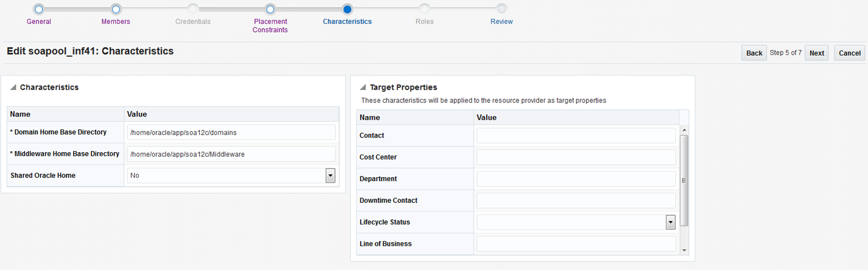The image size is (868, 270).
Task: Open the Lifecycle Status dropdown
Action: (x=670, y=222)
